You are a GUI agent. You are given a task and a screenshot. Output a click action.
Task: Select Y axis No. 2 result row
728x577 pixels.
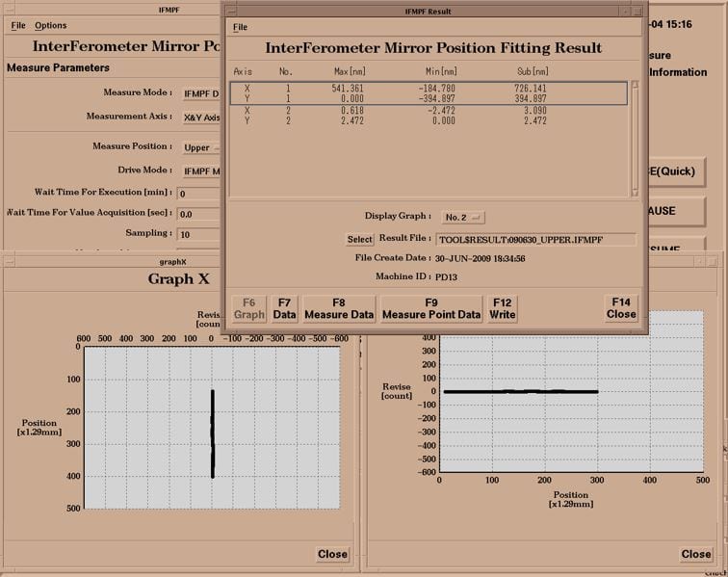pyautogui.click(x=429, y=120)
